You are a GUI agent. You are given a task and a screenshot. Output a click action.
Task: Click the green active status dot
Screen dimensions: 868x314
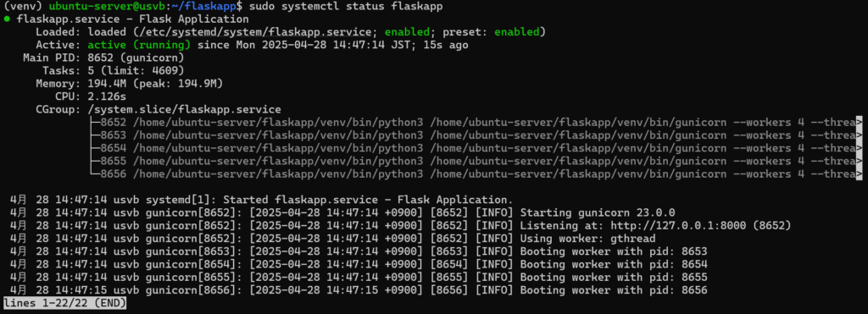(x=7, y=19)
